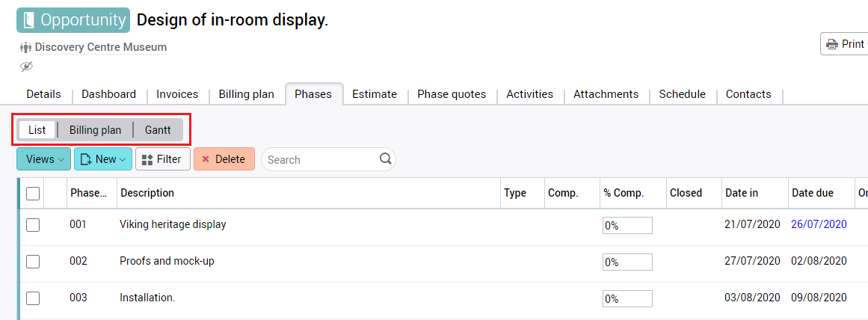This screenshot has width=868, height=320.
Task: Click the red X Delete icon
Action: [x=206, y=159]
